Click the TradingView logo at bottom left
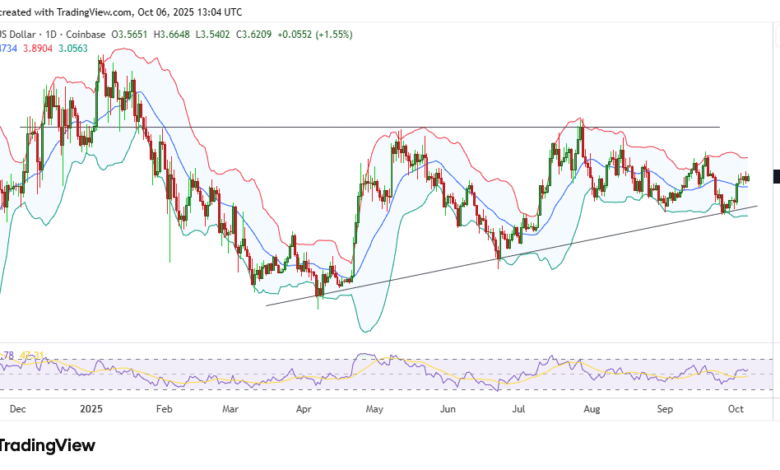Viewport: 780px width, 470px height. tap(50, 447)
